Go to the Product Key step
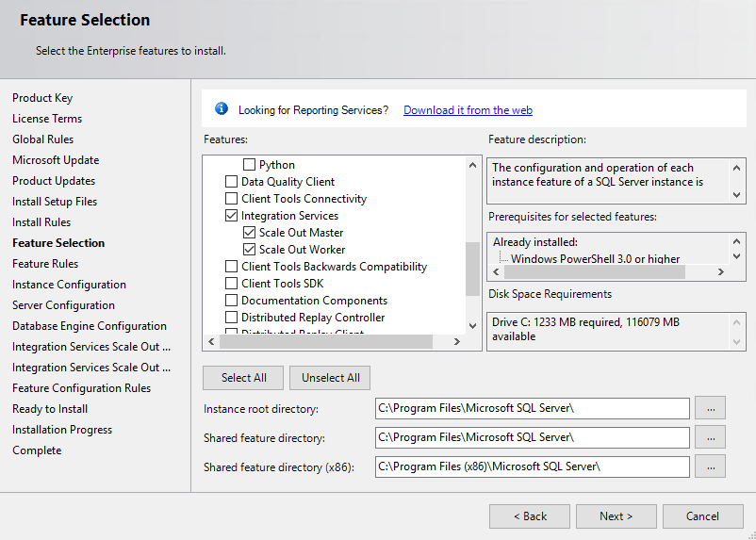 click(42, 98)
